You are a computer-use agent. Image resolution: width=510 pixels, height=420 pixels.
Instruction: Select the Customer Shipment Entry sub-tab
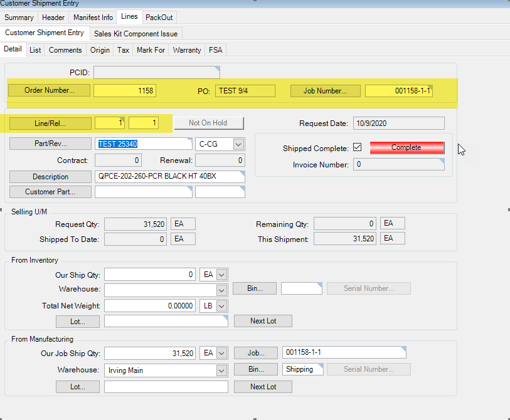click(45, 33)
